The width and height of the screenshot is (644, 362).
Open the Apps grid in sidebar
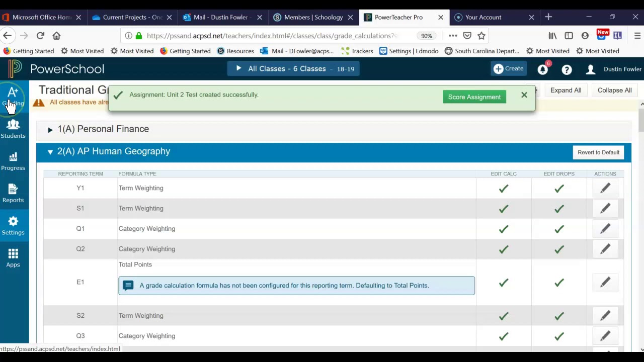tap(13, 258)
